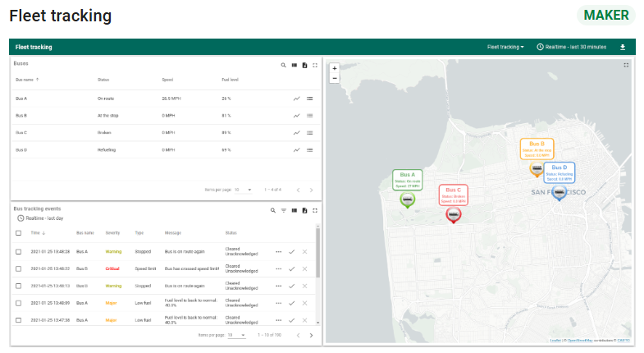Sort events by the Severity column header

pos(112,233)
